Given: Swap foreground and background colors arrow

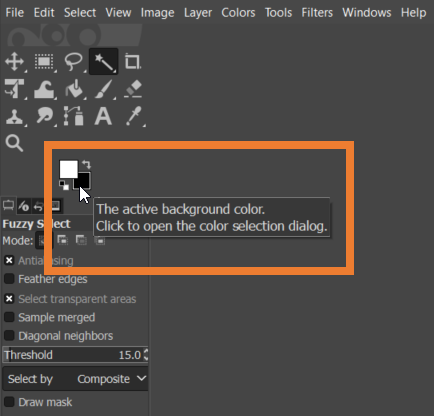Looking at the screenshot, I should click(x=86, y=164).
